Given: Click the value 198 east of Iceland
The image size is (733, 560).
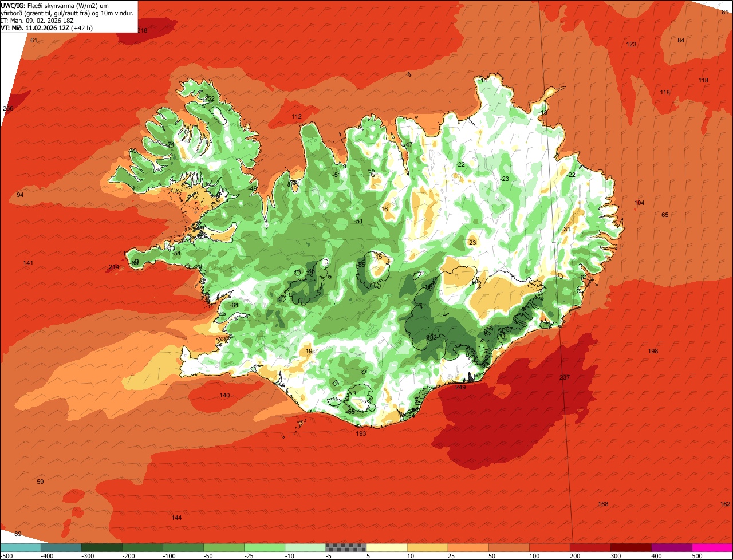Looking at the screenshot, I should 653,351.
